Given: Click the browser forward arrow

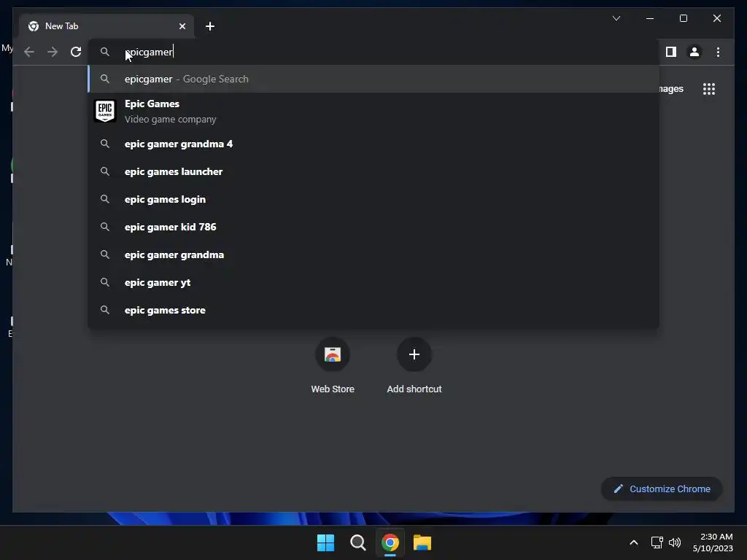Looking at the screenshot, I should [53, 52].
